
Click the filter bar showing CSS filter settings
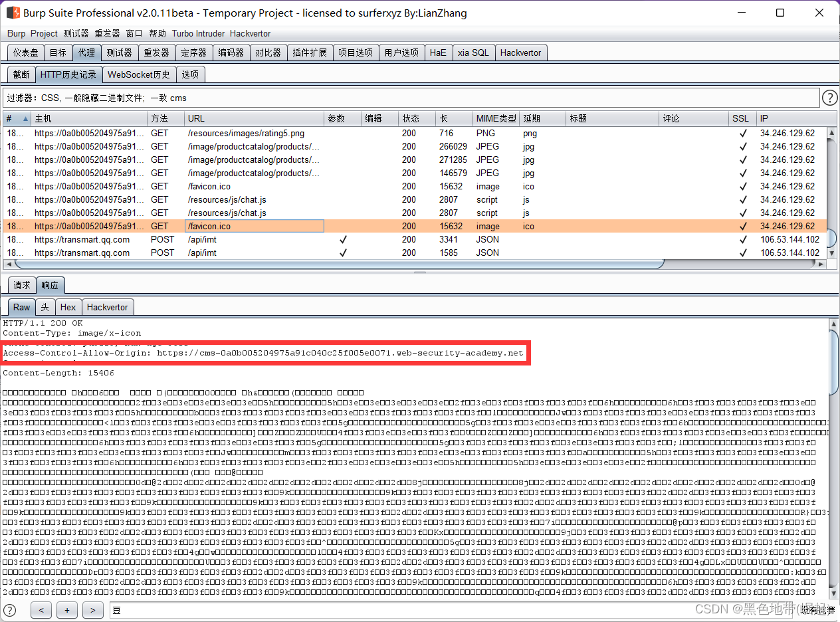[x=411, y=98]
